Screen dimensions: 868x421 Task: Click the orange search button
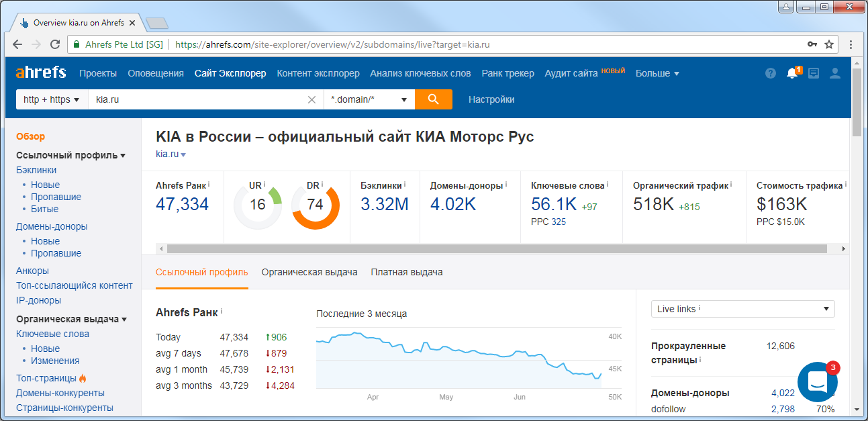click(434, 99)
